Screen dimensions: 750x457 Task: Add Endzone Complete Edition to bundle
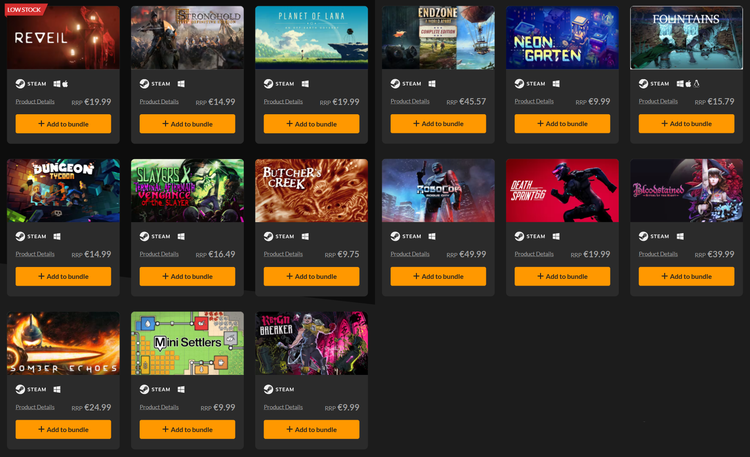438,123
